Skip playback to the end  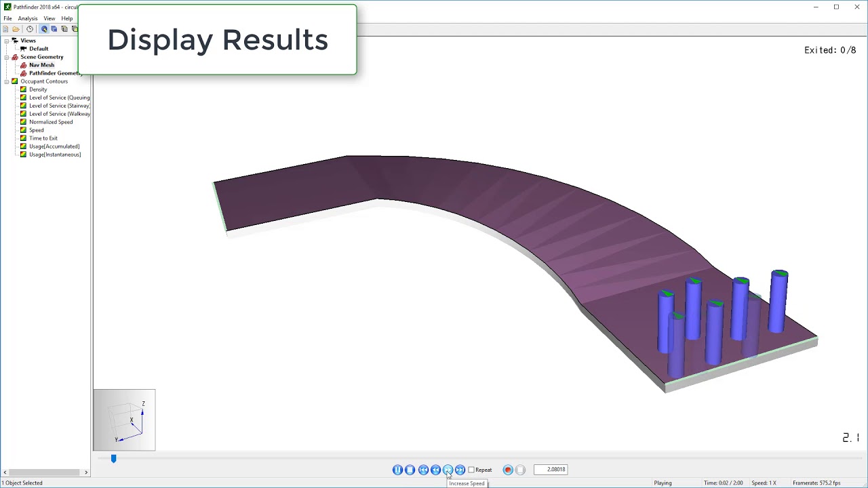460,470
